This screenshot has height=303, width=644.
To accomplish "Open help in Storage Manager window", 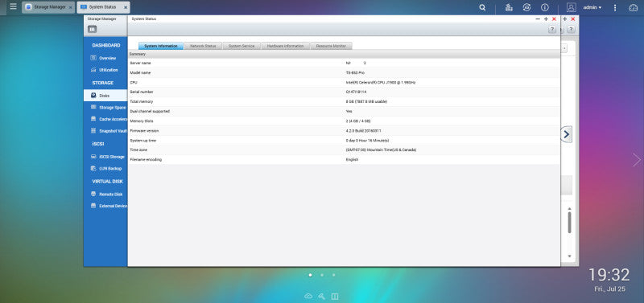I will point(571,30).
